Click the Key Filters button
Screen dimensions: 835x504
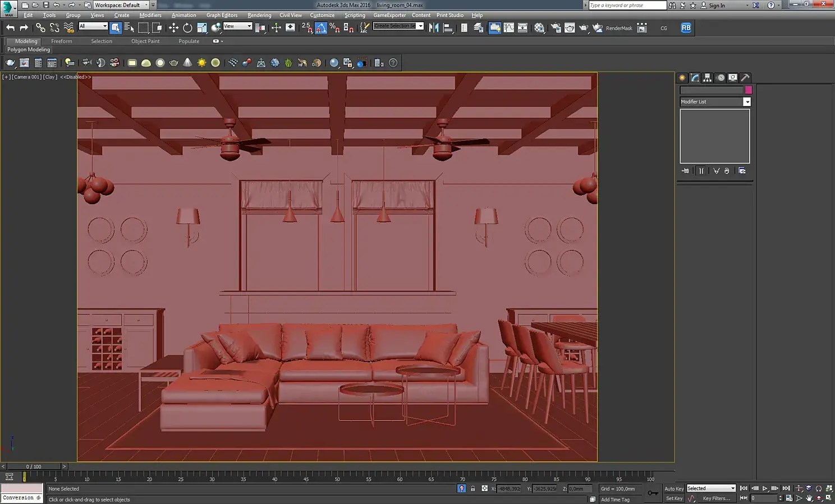tap(716, 498)
